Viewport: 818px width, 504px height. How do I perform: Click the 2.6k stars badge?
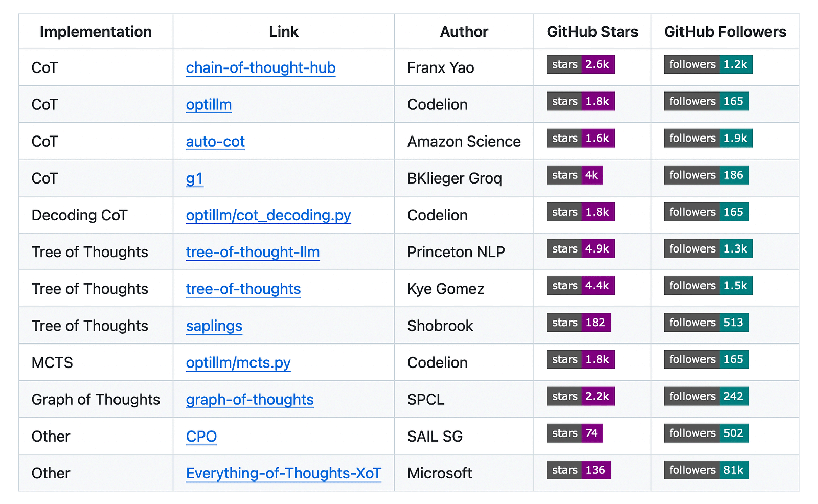coord(580,64)
